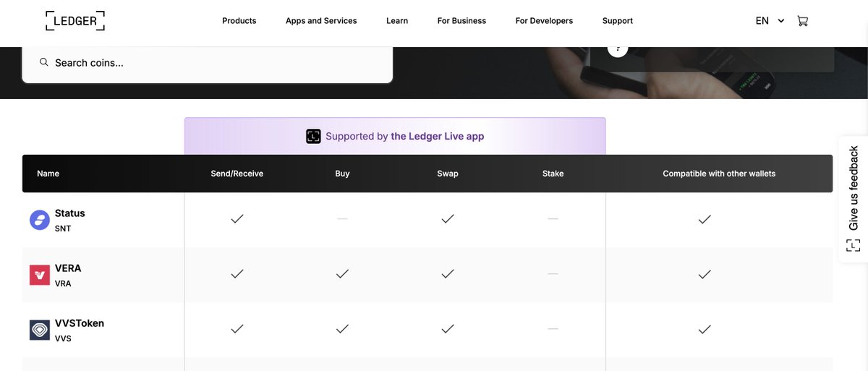Open the Learn menu
This screenshot has width=868, height=371.
click(x=397, y=21)
